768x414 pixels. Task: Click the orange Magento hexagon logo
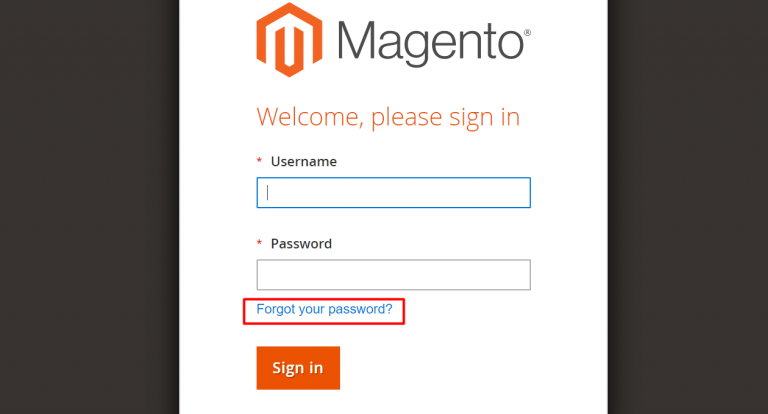coord(289,40)
